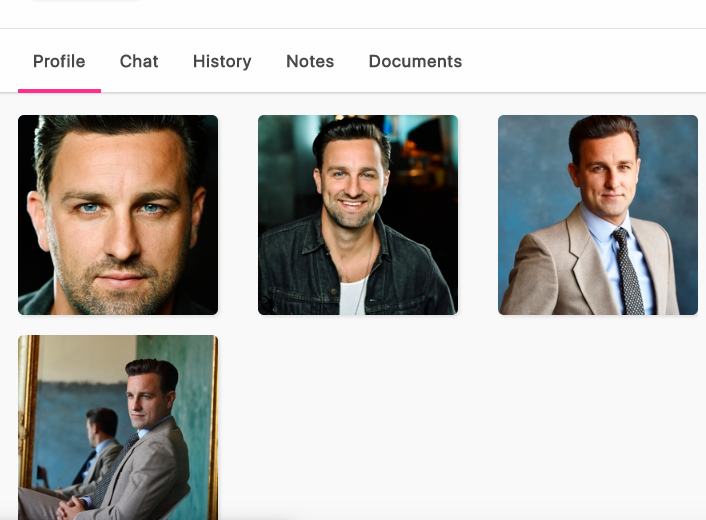Select the Documents tab
The width and height of the screenshot is (706, 520).
pyautogui.click(x=415, y=61)
